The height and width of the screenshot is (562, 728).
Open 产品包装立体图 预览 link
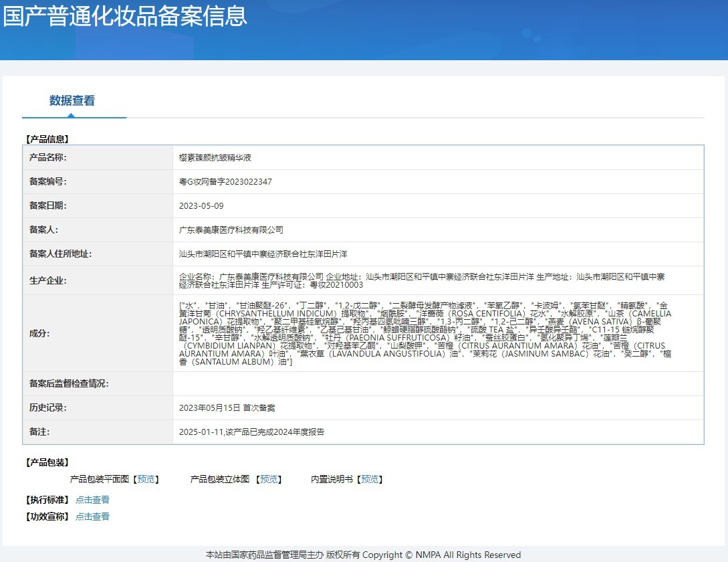coord(269,479)
